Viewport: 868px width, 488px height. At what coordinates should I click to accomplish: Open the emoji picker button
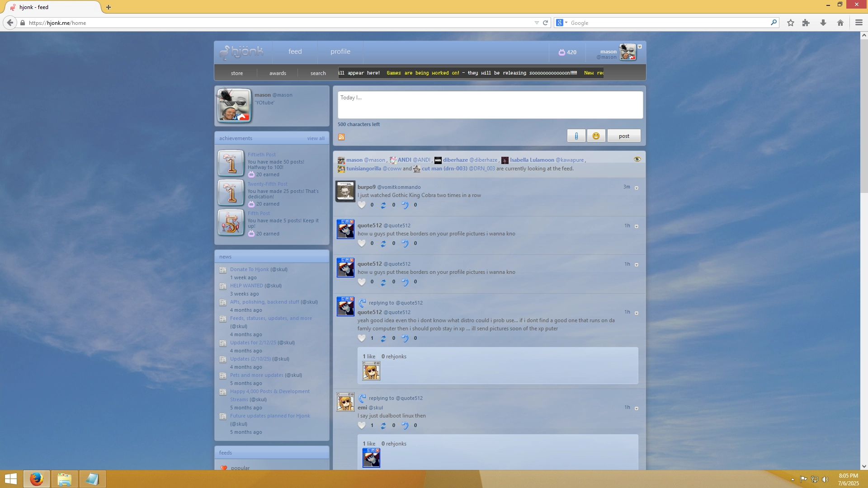click(596, 136)
